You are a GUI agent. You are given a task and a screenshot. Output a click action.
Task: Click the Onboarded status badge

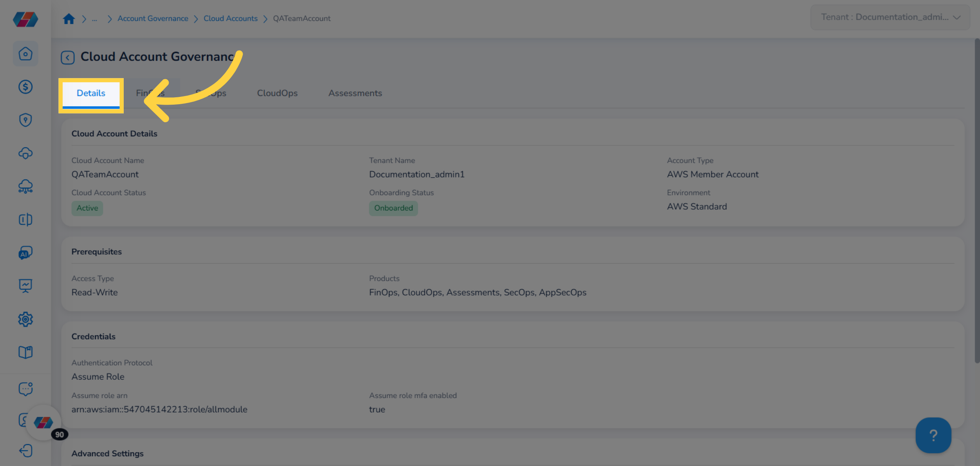(393, 208)
